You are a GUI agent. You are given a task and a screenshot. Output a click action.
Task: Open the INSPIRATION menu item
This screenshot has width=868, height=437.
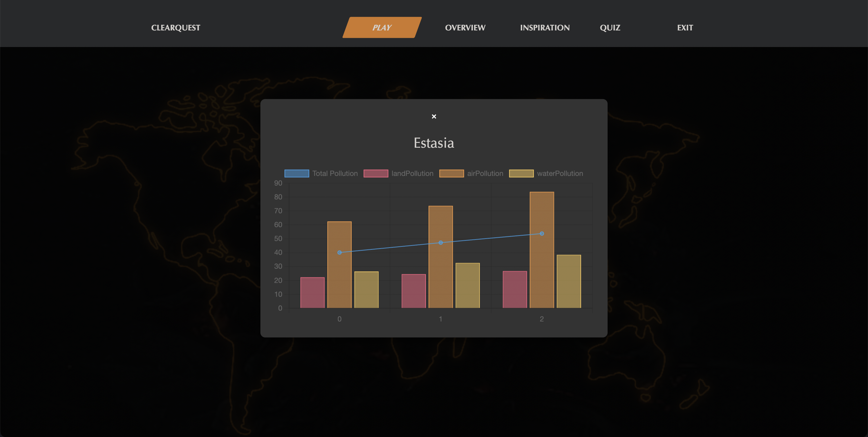click(545, 28)
